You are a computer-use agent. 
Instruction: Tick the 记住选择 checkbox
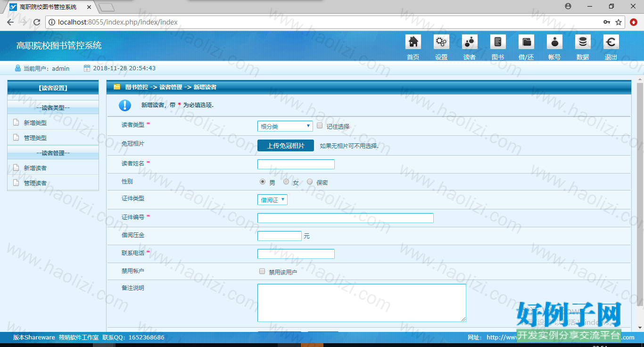pyautogui.click(x=320, y=126)
